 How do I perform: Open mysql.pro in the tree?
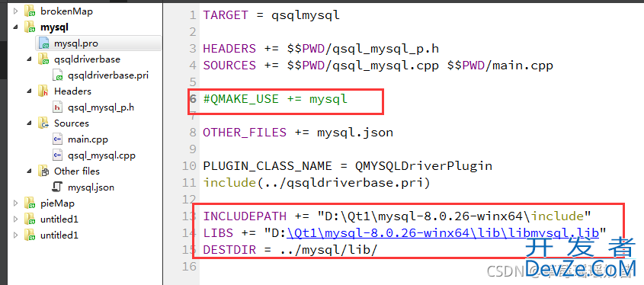(x=76, y=43)
